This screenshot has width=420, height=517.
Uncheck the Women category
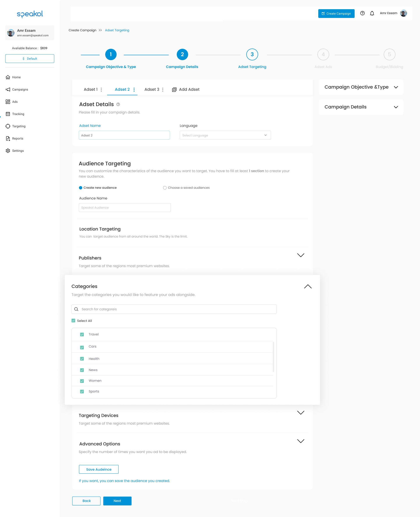coord(82,381)
